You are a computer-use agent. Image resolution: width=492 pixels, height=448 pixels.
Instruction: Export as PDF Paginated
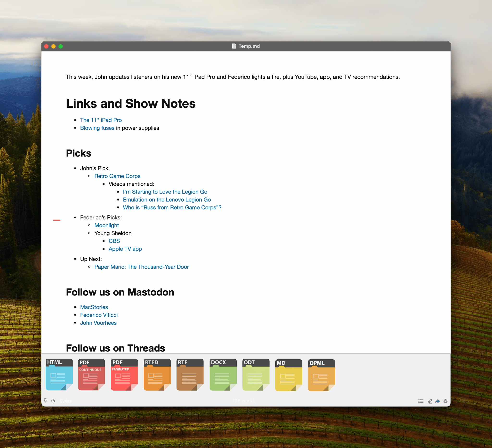(x=124, y=374)
